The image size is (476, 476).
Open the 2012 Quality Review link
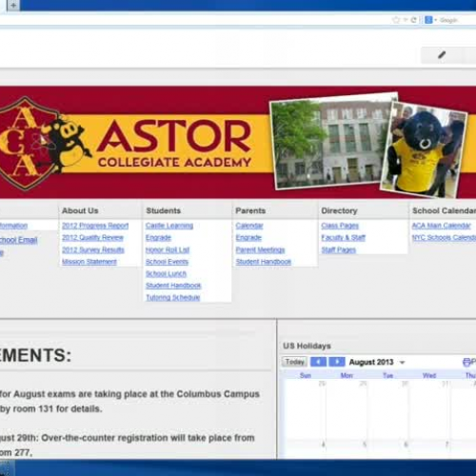click(x=92, y=238)
